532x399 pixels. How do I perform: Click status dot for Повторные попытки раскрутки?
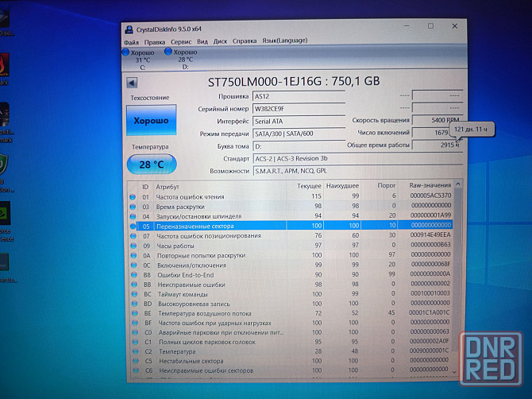[133, 255]
